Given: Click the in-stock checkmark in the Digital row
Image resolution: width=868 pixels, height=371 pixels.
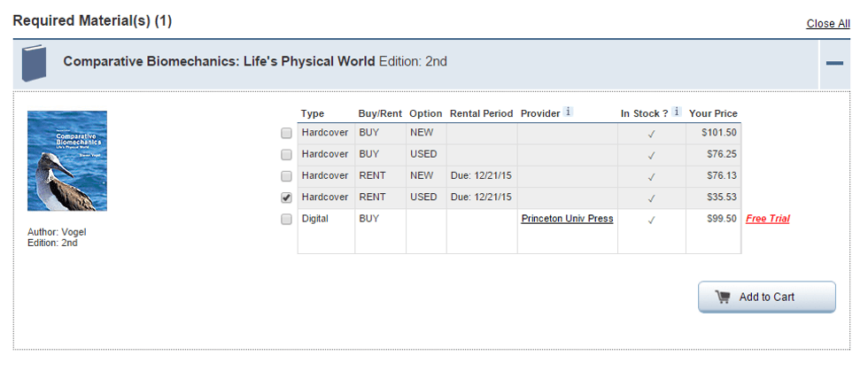Looking at the screenshot, I should point(652,220).
